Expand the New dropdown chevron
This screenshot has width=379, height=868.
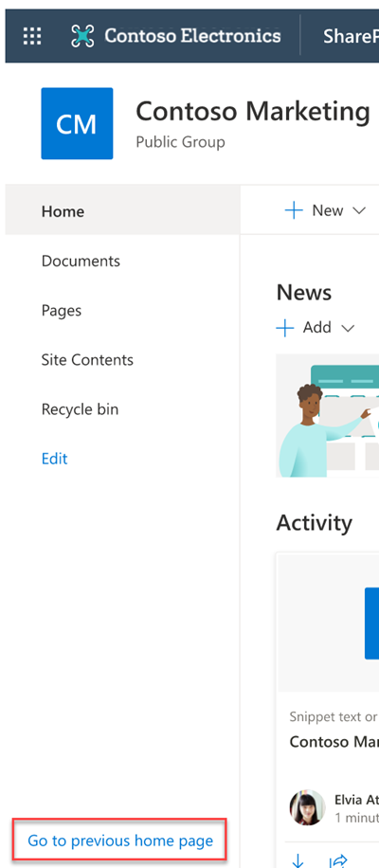359,211
